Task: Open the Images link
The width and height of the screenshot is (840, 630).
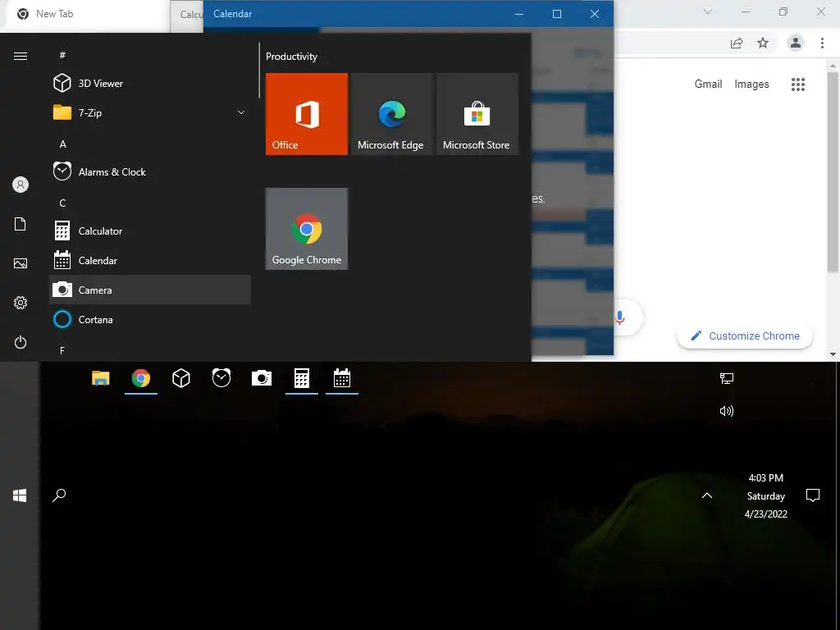Action: point(751,84)
